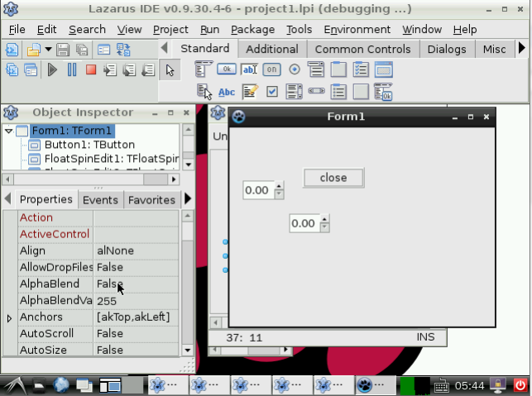Click the View Forms icon
The height and width of the screenshot is (396, 532).
(31, 70)
